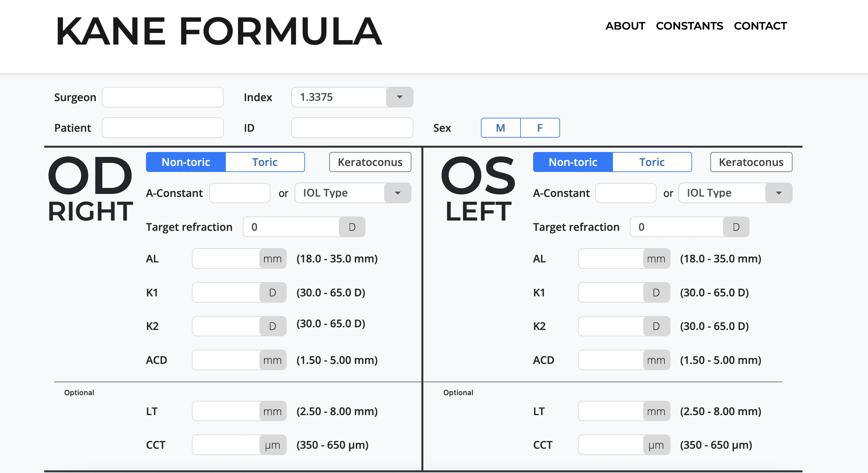Image resolution: width=868 pixels, height=473 pixels.
Task: Select Toric for the OD right eye
Action: pos(265,162)
